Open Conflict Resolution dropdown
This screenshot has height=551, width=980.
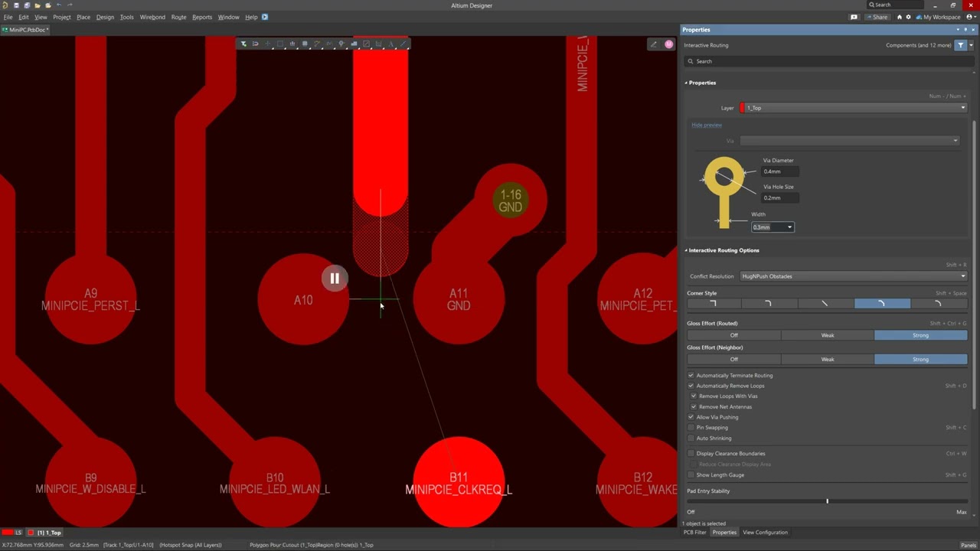coord(853,276)
